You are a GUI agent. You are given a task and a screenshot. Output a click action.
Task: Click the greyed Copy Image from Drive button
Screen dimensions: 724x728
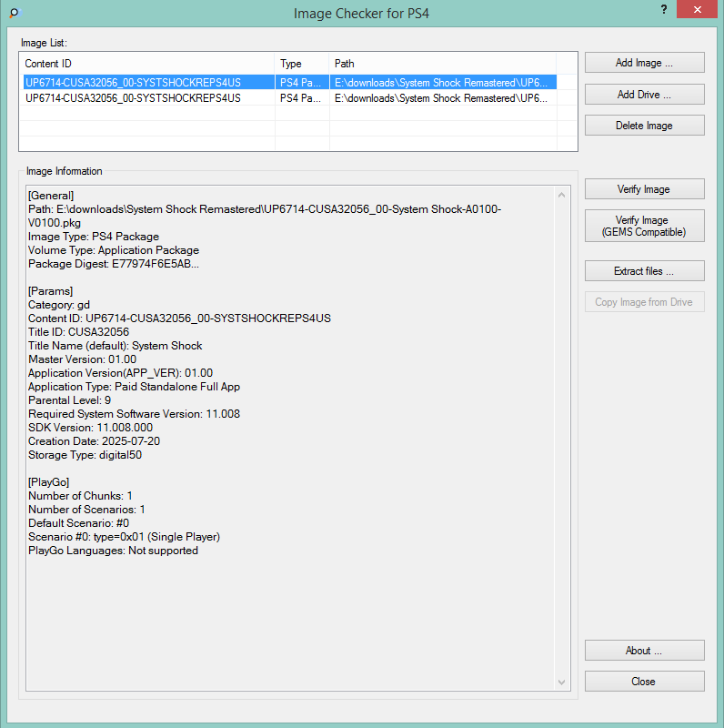click(x=644, y=302)
